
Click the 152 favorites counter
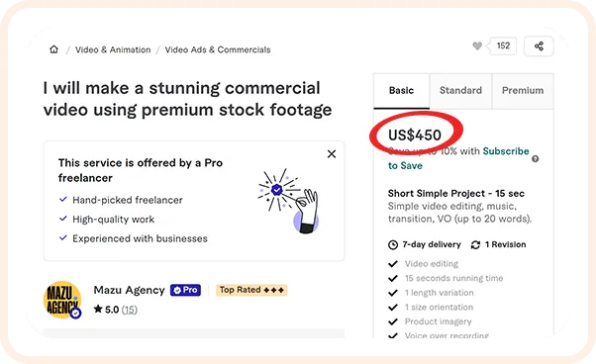click(x=503, y=45)
